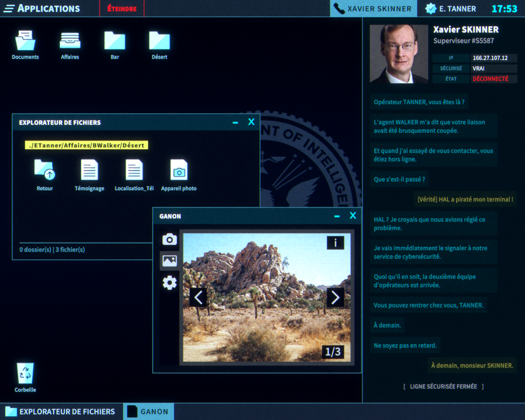Screen dimensions: 525x420
Task: Click the Éteindre shutdown button
Action: tap(122, 9)
